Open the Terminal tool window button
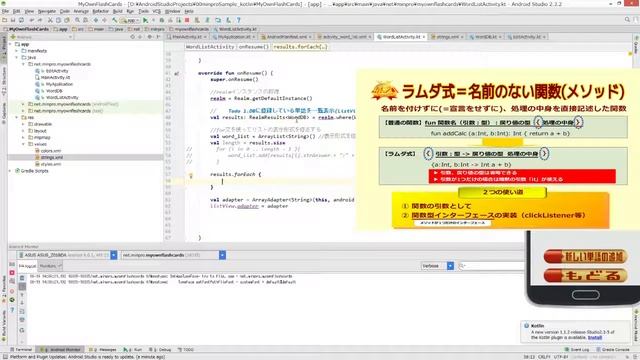640x360 pixels. [x=21, y=350]
